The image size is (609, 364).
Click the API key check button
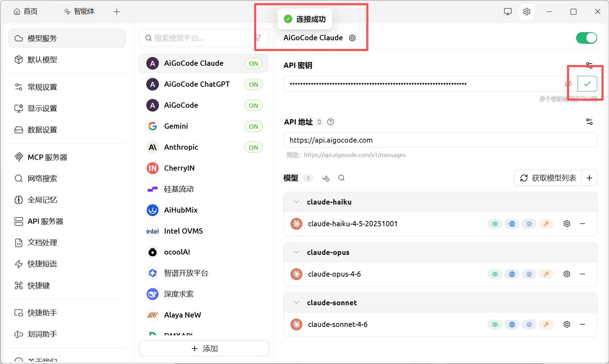tap(587, 84)
